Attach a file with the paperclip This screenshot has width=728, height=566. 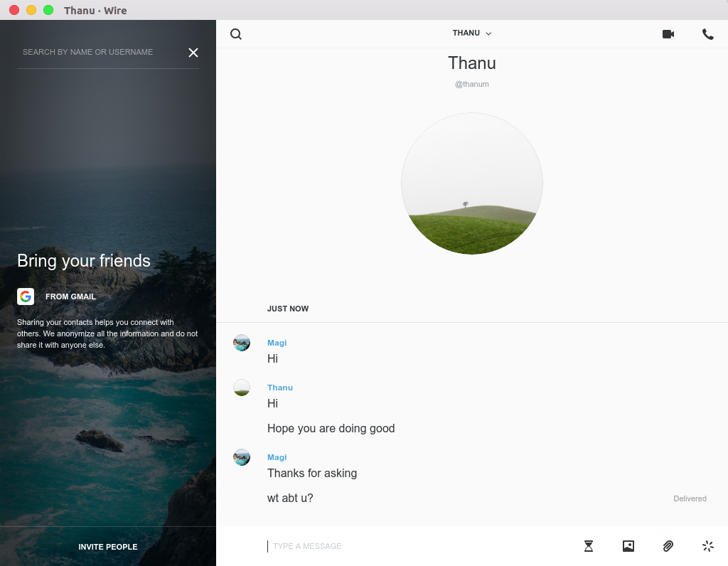pos(668,546)
